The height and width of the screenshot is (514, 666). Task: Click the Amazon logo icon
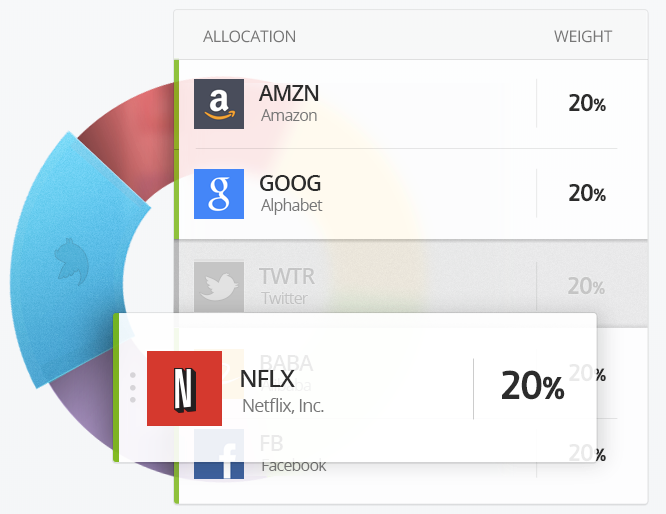219,104
